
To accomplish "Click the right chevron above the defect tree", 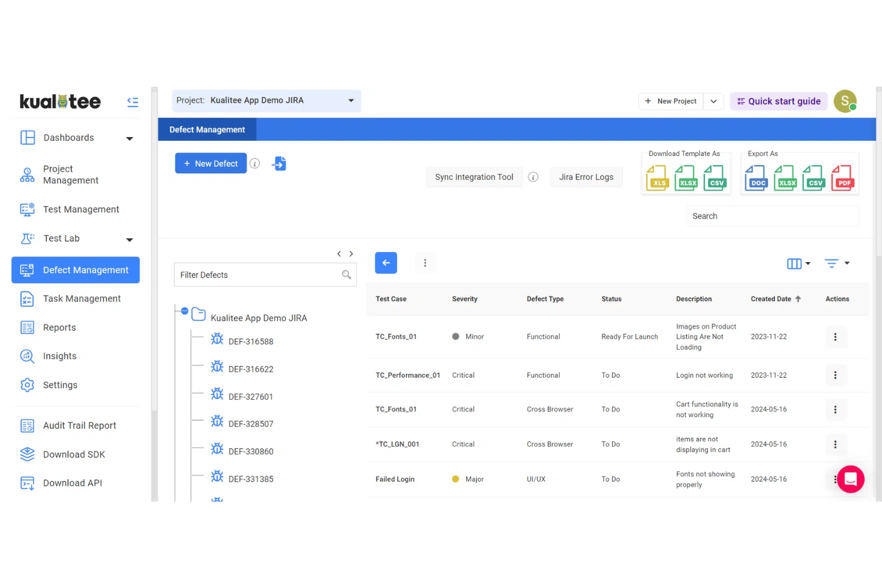I will [x=351, y=254].
